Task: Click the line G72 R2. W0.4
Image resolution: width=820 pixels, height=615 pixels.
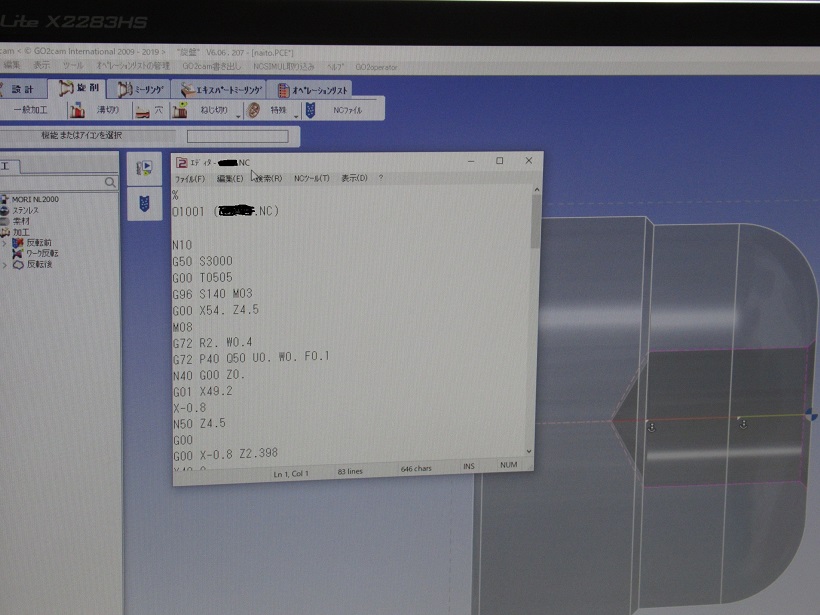Action: tap(212, 343)
